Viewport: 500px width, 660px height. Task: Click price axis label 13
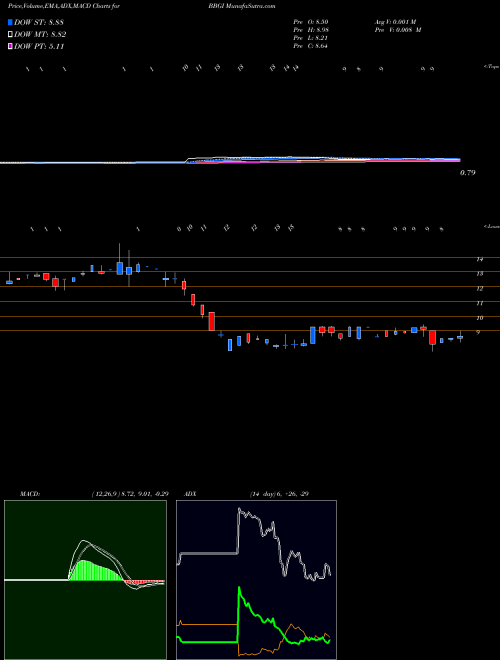click(479, 274)
